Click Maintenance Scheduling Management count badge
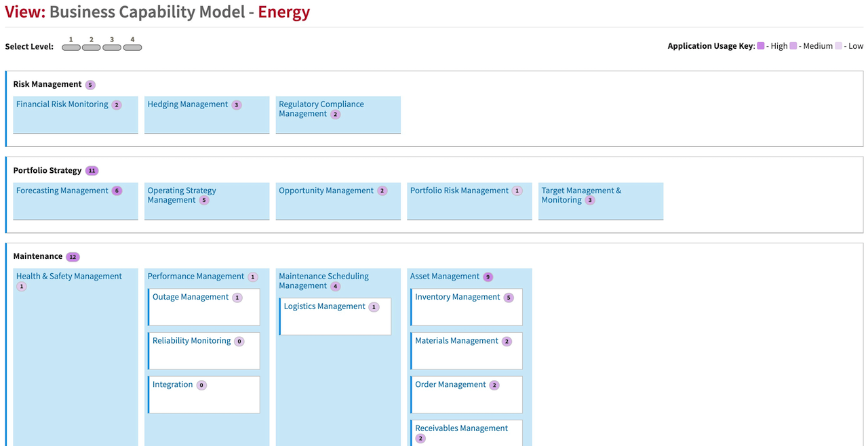Screen dimensions: 868x446 tap(335, 287)
